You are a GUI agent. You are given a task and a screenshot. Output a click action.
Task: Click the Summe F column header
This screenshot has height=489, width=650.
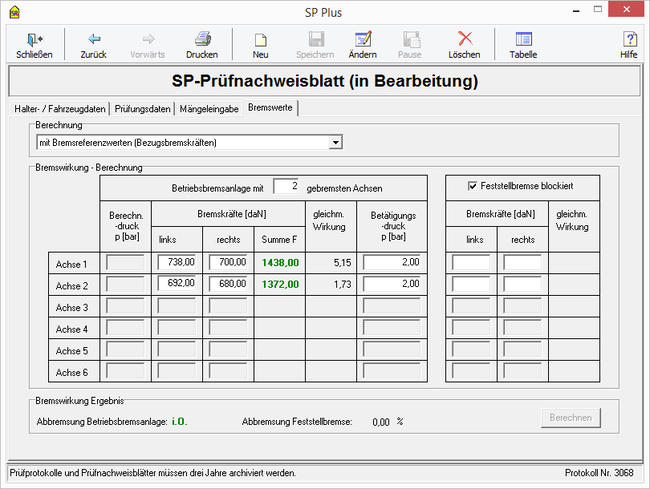[x=279, y=240]
